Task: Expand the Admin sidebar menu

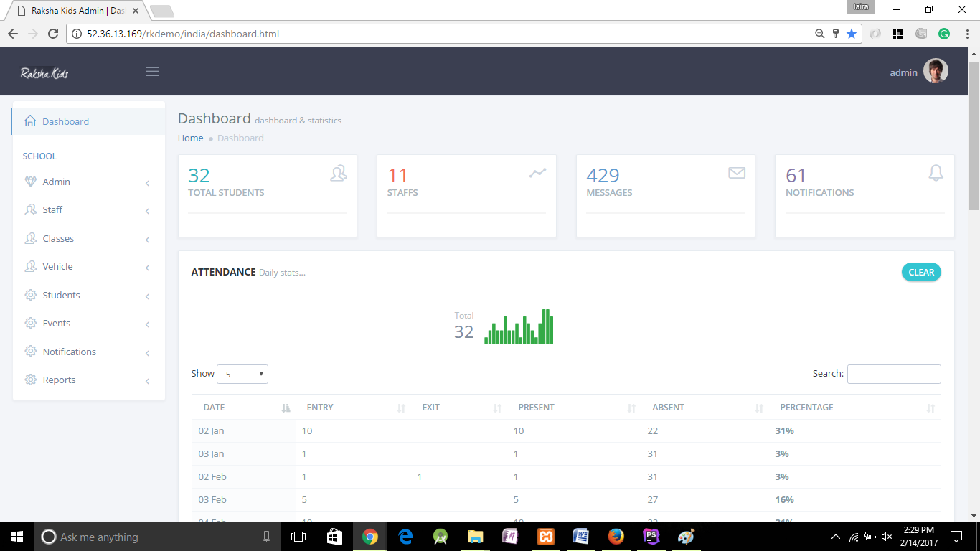Action: 57,182
